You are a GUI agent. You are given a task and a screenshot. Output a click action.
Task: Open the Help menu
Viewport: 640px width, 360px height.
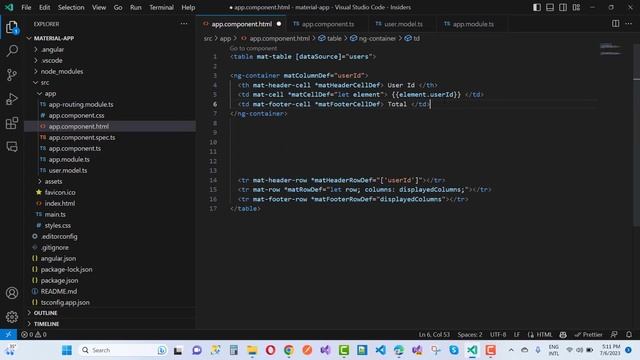coord(188,7)
